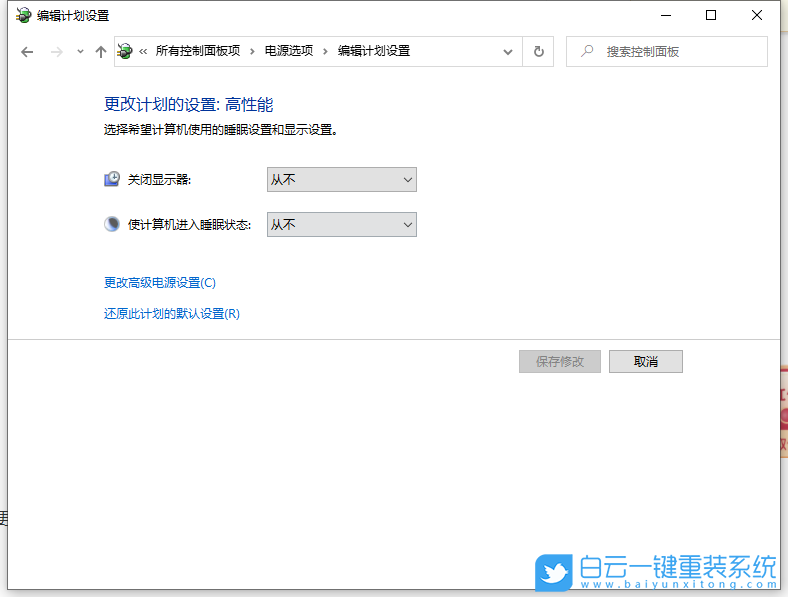The height and width of the screenshot is (597, 788).
Task: Expand arrow after 电源选项 breadcrumb
Action: (325, 51)
